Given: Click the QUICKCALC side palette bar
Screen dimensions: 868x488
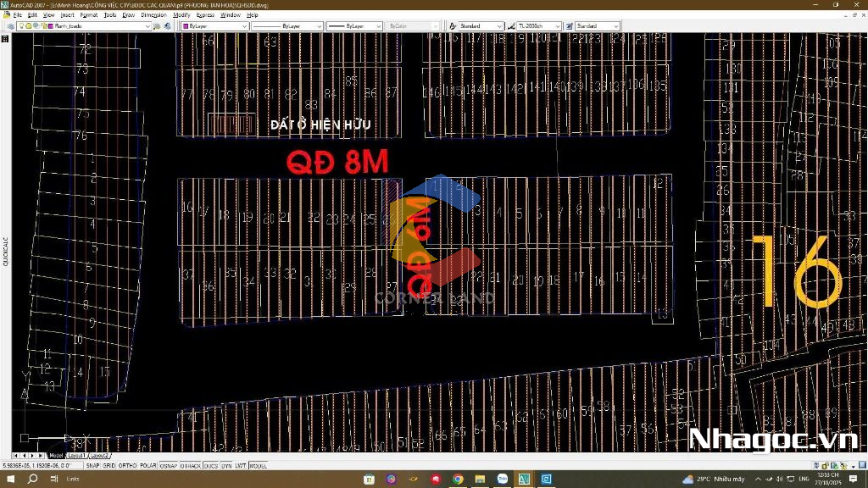Looking at the screenshot, I should (x=5, y=252).
